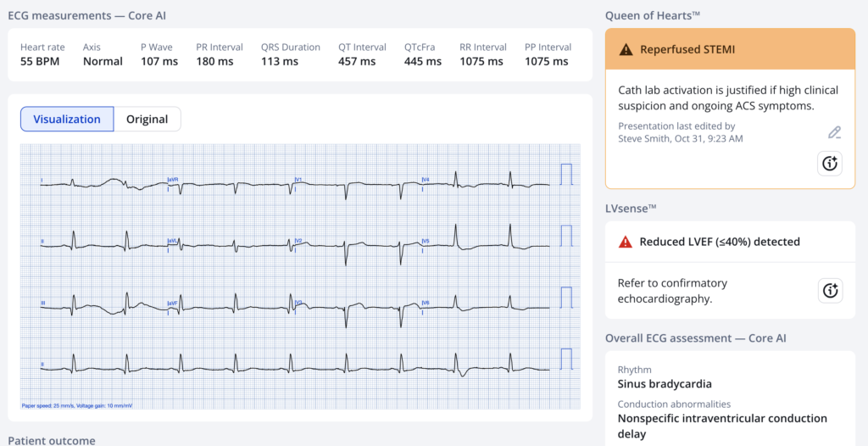The image size is (868, 446).
Task: Click the Patient outcome section heading
Action: (x=51, y=440)
